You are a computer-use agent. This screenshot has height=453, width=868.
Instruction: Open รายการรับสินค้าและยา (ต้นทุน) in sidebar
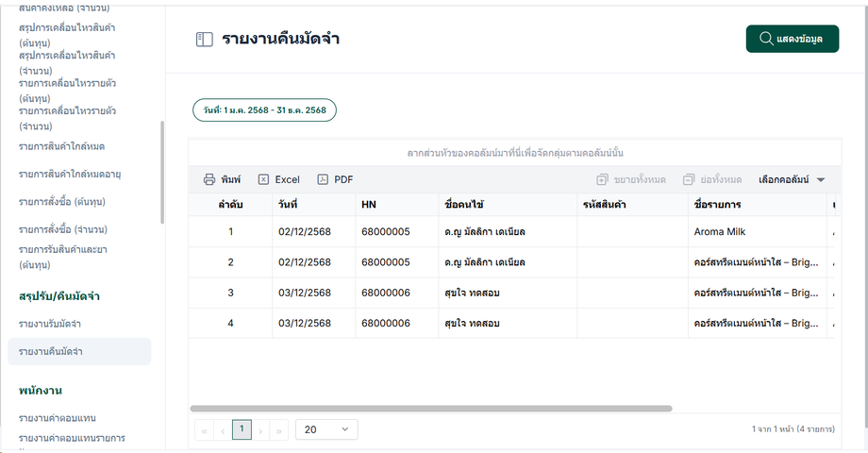(x=63, y=257)
